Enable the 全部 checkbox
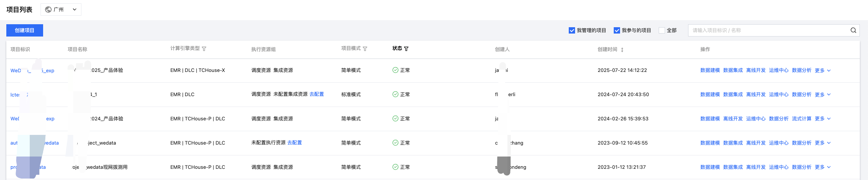868x180 pixels. coord(662,30)
